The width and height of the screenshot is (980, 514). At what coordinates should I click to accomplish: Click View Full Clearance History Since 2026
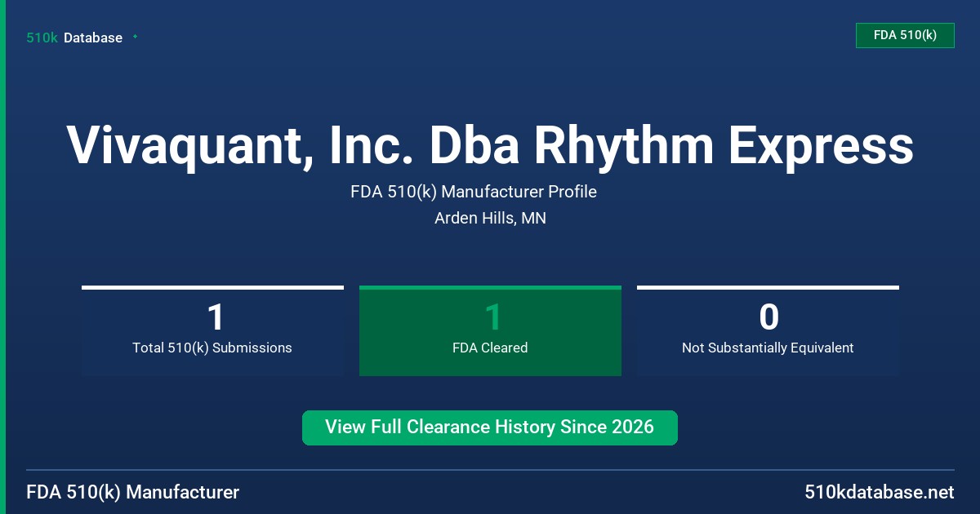(490, 428)
